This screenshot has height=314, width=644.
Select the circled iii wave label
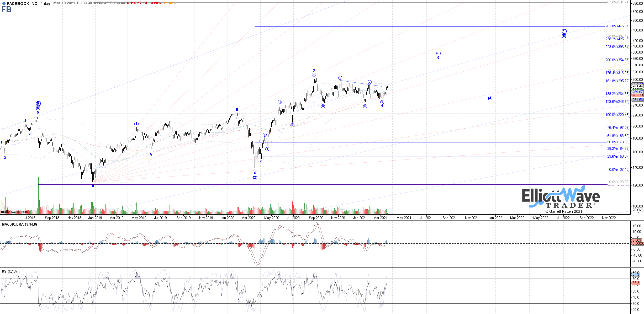(x=280, y=102)
